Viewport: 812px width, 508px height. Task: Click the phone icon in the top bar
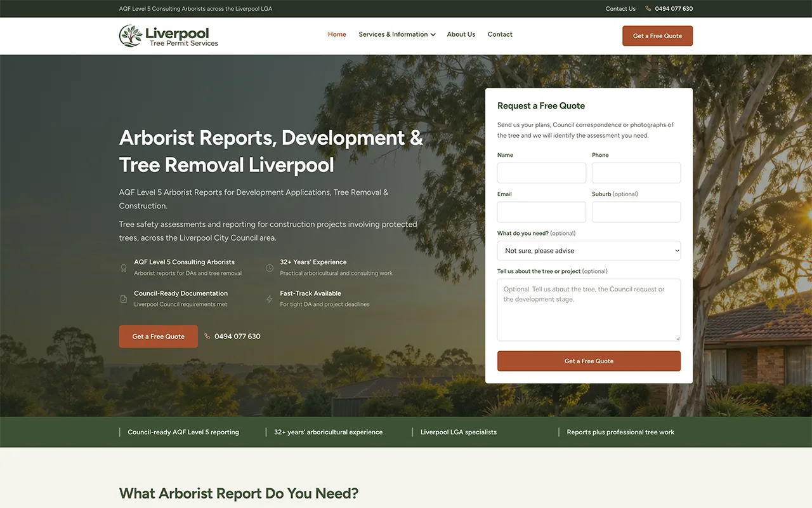pyautogui.click(x=648, y=9)
